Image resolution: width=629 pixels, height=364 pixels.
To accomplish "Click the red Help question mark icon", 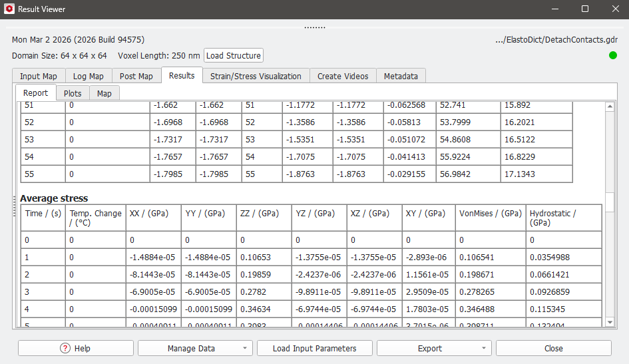I will coord(65,348).
